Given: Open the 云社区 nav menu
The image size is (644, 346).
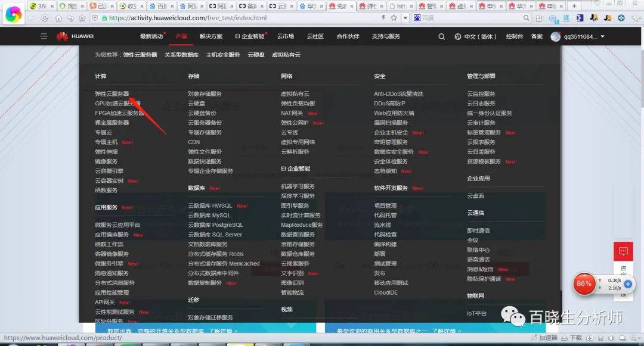Looking at the screenshot, I should tap(315, 36).
